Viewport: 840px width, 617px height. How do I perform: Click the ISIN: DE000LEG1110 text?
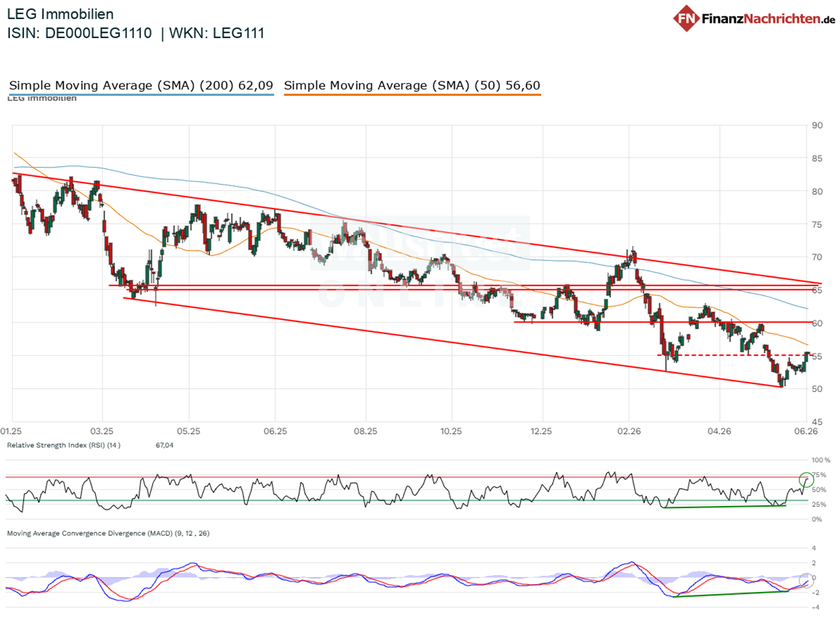point(79,33)
